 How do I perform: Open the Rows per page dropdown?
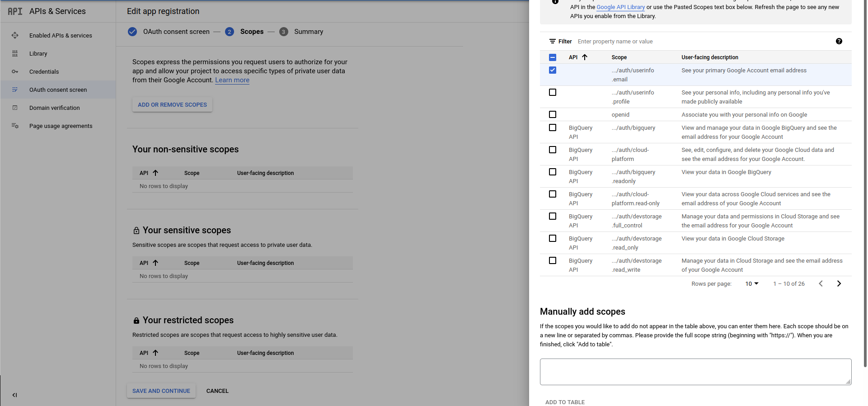752,283
